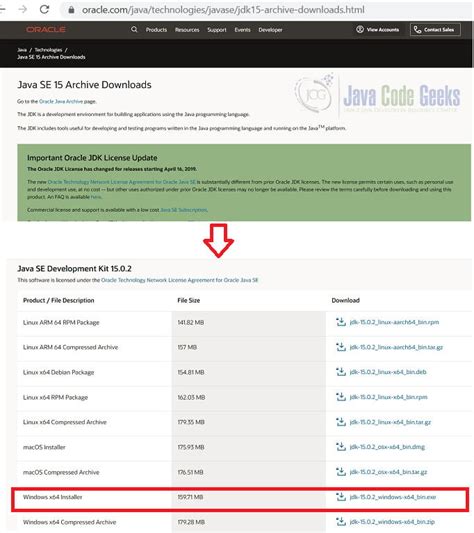
Task: Click the padlock site info icon
Action: pos(71,10)
